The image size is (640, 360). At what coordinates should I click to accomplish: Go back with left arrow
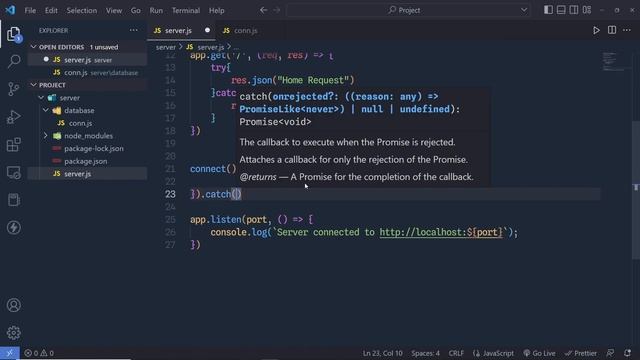264,10
